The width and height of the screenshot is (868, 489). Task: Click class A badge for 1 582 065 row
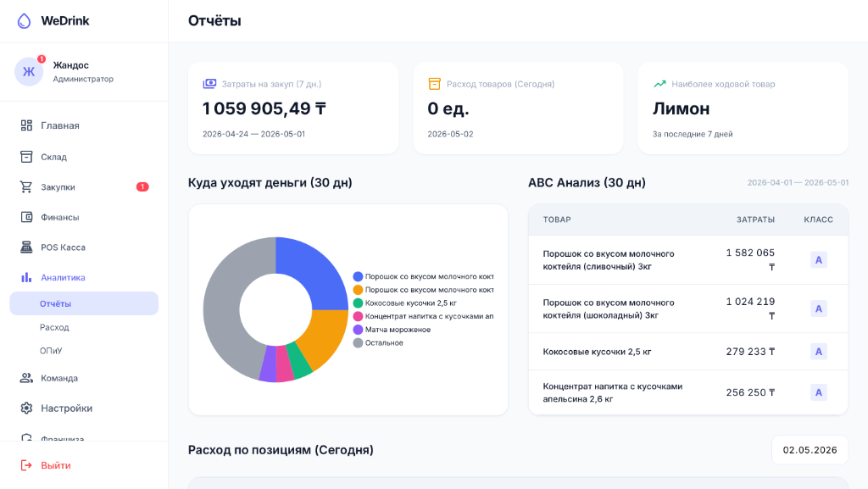(818, 260)
